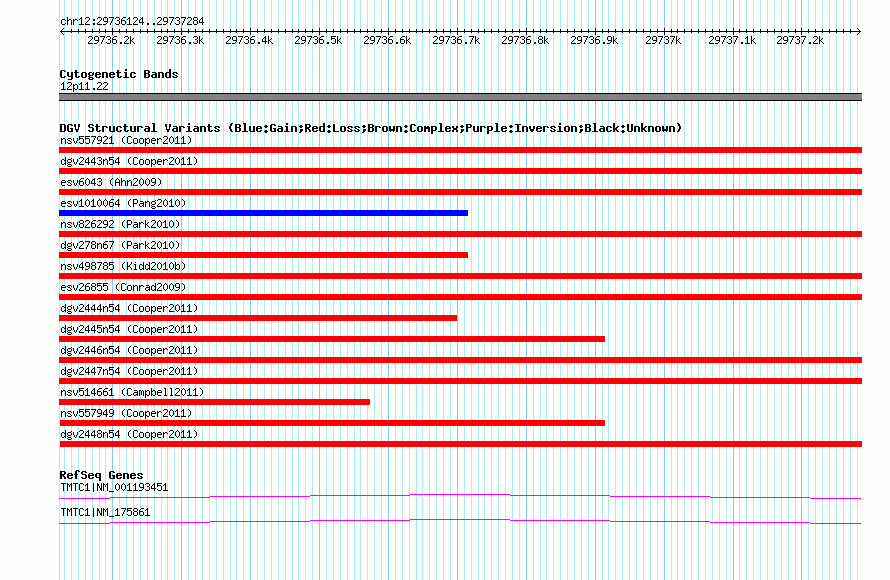The image size is (890, 580).
Task: Select the red bar under dgv2446n54
Action: point(460,360)
